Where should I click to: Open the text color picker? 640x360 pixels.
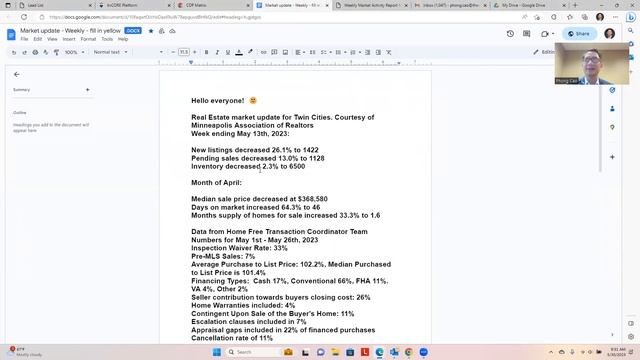click(239, 52)
